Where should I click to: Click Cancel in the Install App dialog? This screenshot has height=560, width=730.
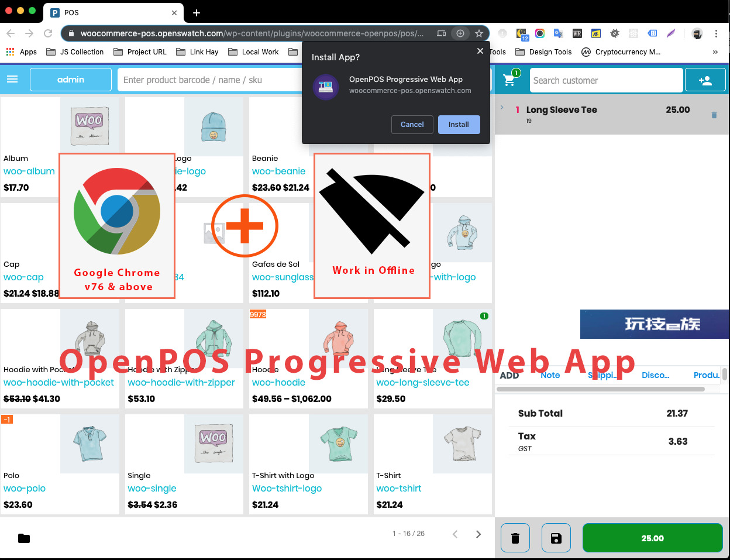pyautogui.click(x=412, y=125)
